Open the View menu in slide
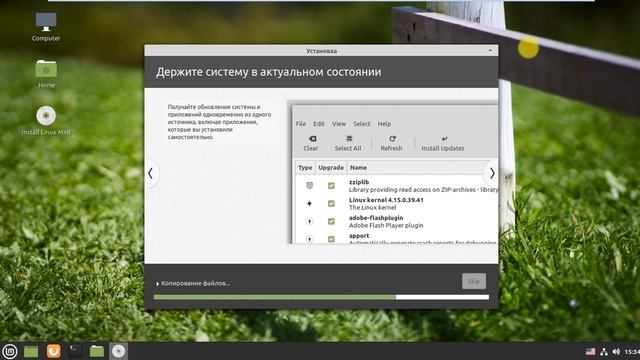Image resolution: width=640 pixels, height=360 pixels. click(x=339, y=124)
